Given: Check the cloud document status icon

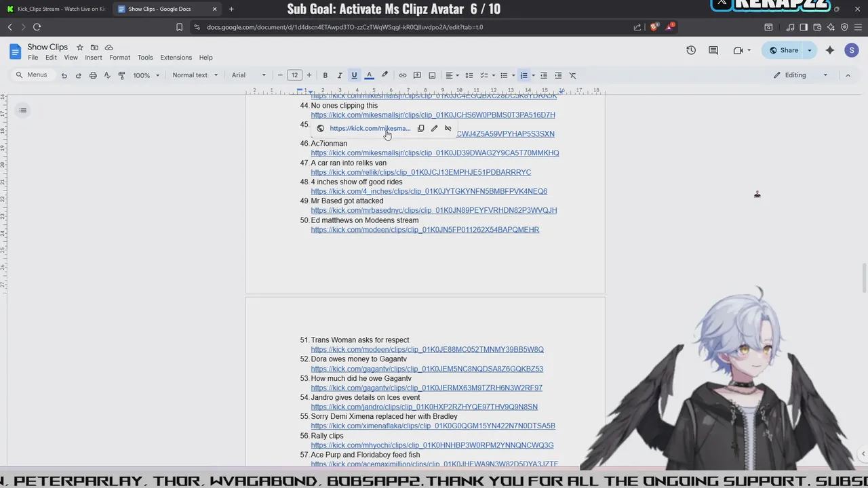Looking at the screenshot, I should (x=108, y=47).
